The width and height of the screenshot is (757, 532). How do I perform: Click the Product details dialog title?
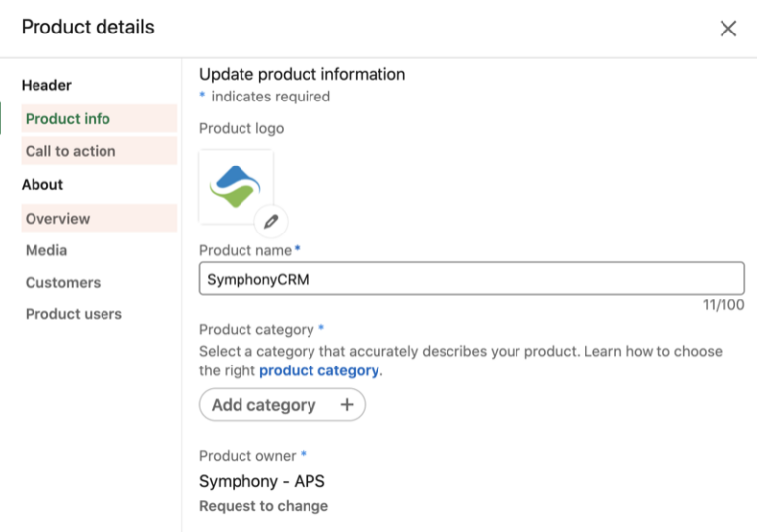[88, 27]
